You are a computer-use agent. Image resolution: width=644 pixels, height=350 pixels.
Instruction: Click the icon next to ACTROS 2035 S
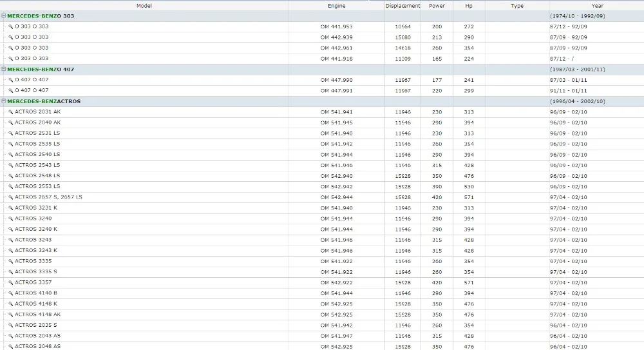pyautogui.click(x=11, y=326)
